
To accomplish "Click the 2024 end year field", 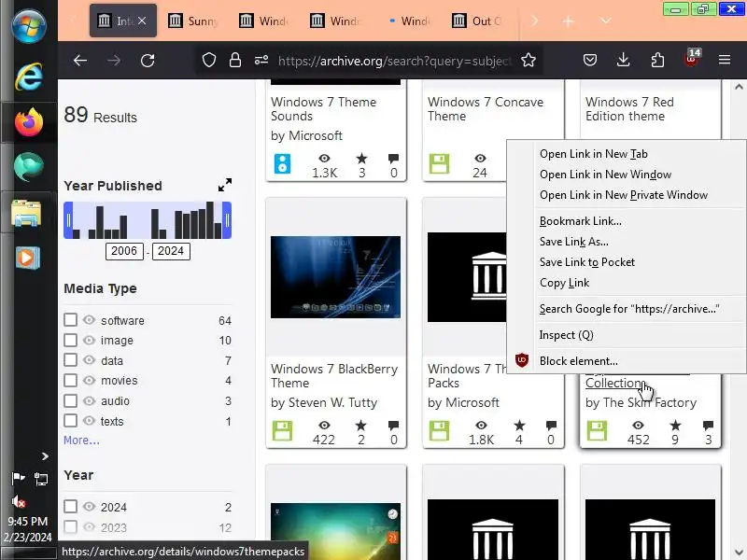I will point(171,251).
